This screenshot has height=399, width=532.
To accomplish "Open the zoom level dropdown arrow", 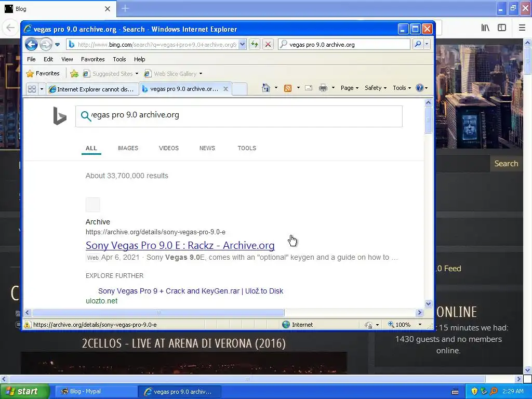I will pos(420,325).
